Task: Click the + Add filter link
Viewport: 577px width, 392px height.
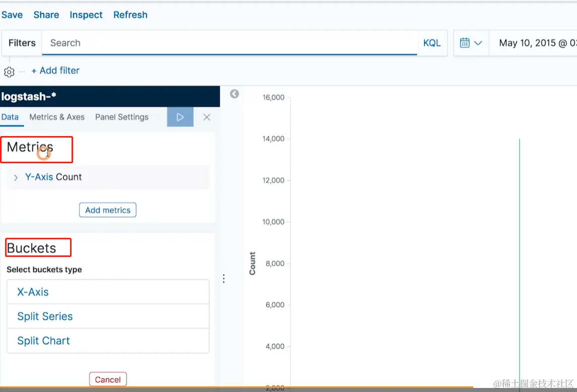Action: pyautogui.click(x=55, y=71)
